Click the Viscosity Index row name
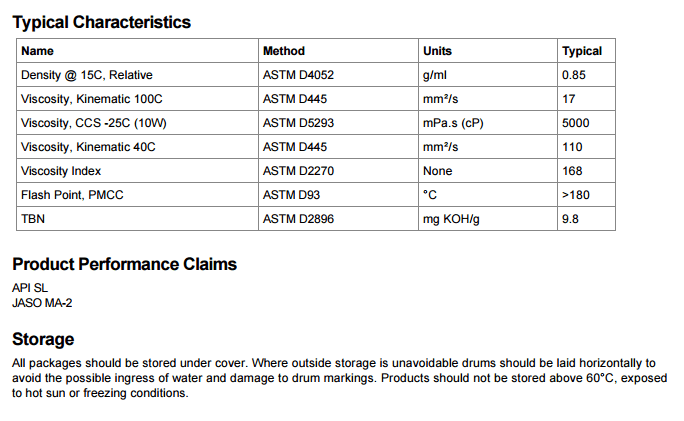684x421 pixels. pyautogui.click(x=61, y=171)
